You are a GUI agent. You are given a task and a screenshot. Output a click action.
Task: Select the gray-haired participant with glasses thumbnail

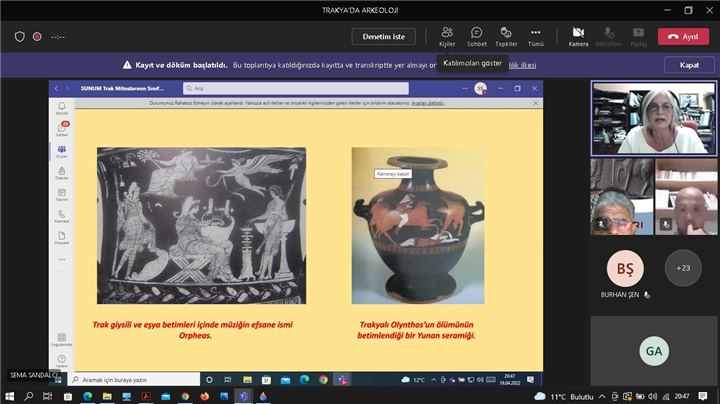coord(622,196)
